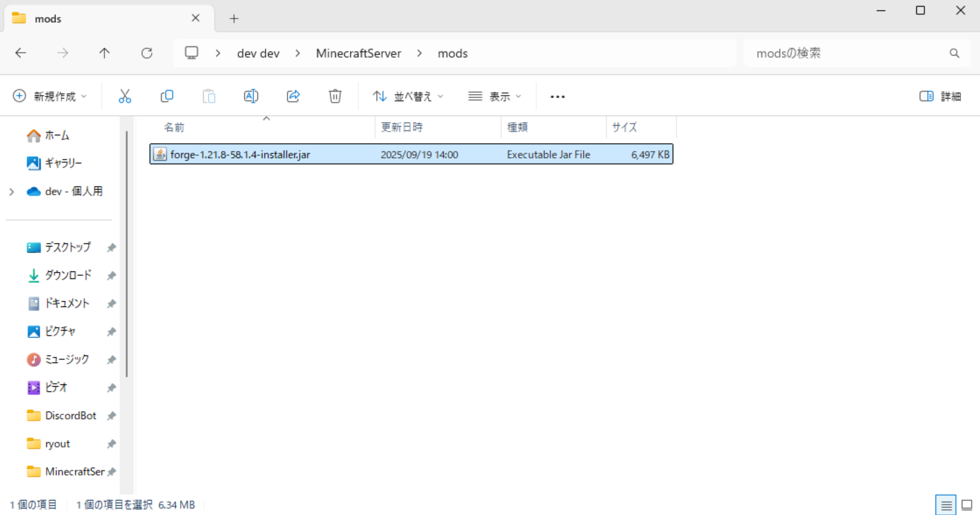Open the 表示 view menu
Viewport: 980px width, 515px height.
pos(495,96)
